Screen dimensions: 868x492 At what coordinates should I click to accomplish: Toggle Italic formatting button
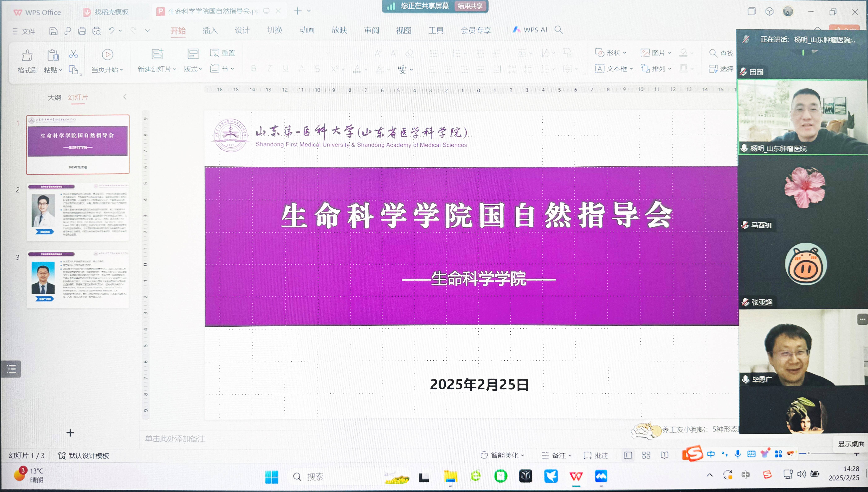tap(269, 69)
